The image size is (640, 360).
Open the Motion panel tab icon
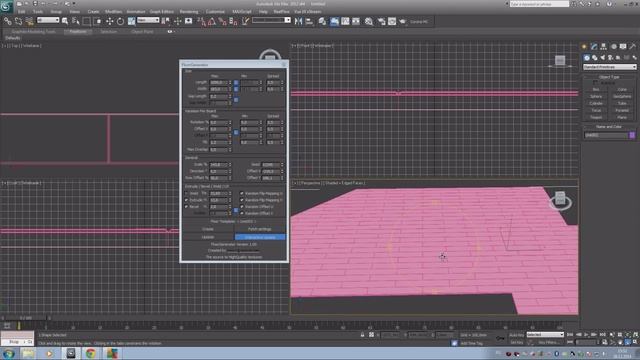tap(613, 47)
